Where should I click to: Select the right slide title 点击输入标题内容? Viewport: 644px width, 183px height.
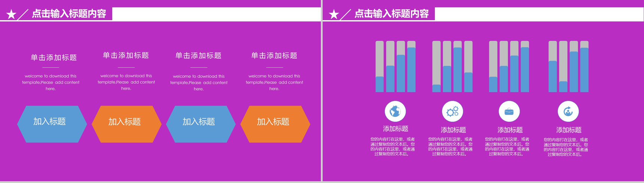(391, 14)
